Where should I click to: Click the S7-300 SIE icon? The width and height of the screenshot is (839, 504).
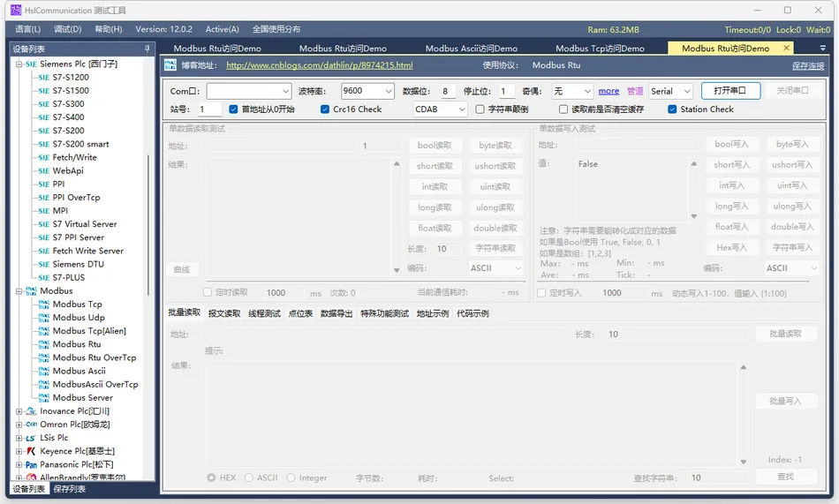click(x=44, y=104)
